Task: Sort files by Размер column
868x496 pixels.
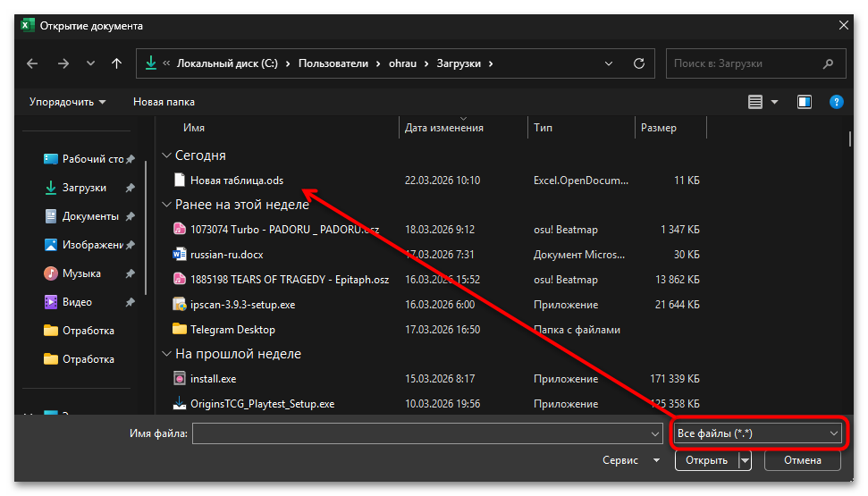Action: [x=659, y=128]
